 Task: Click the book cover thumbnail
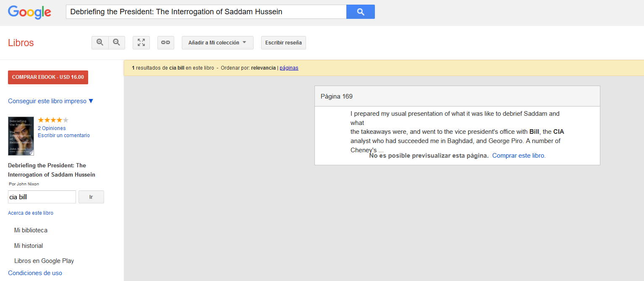click(21, 136)
